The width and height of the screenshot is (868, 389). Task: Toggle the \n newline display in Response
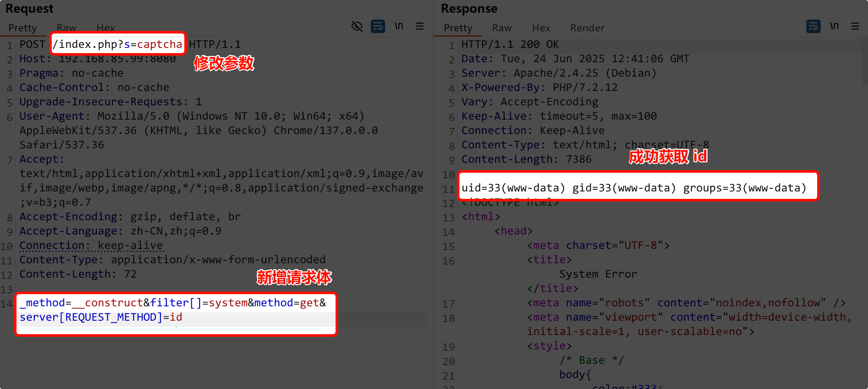(x=834, y=27)
